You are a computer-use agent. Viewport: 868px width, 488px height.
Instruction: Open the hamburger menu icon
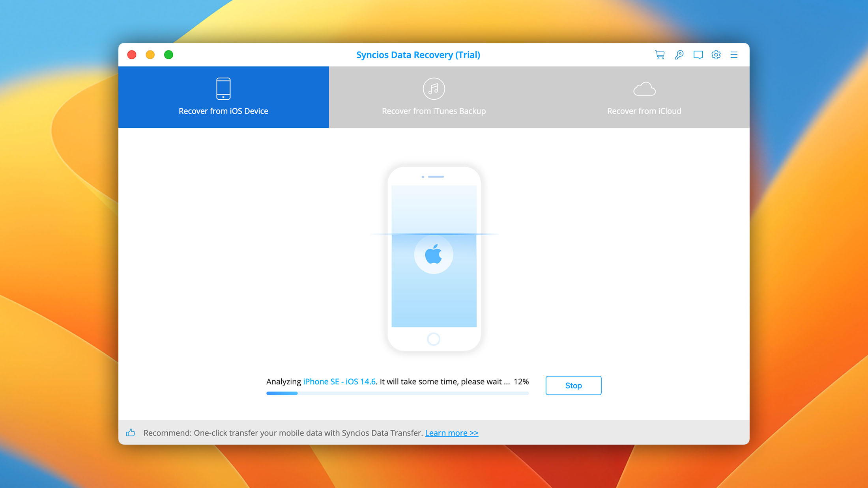point(734,55)
